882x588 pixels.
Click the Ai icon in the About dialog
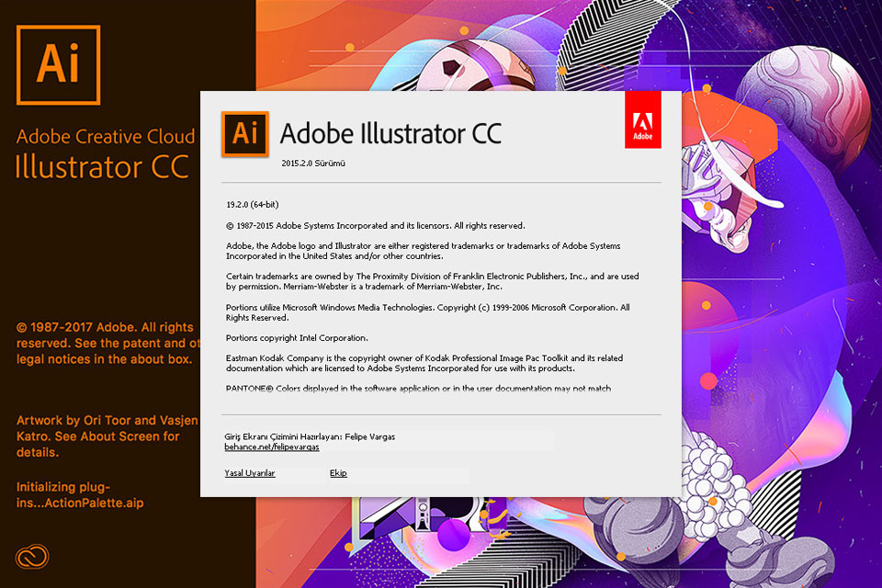coord(244,133)
